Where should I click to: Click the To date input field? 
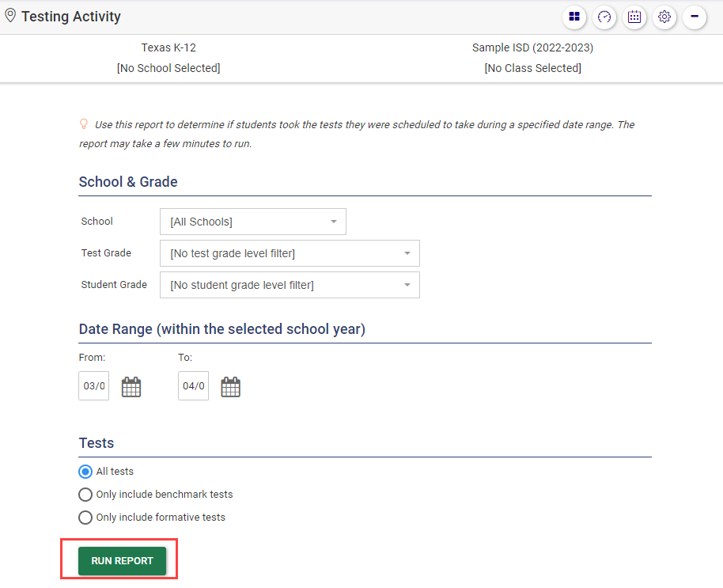(193, 385)
